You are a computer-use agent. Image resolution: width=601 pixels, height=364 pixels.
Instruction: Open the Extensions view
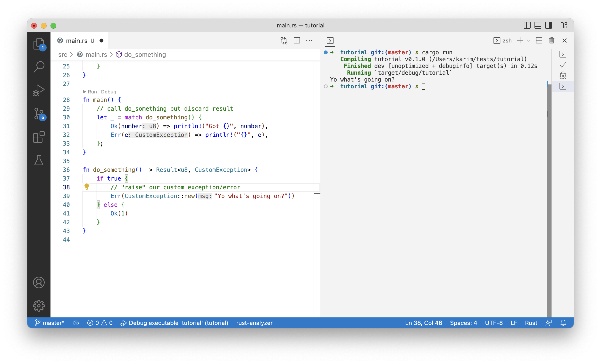click(39, 137)
